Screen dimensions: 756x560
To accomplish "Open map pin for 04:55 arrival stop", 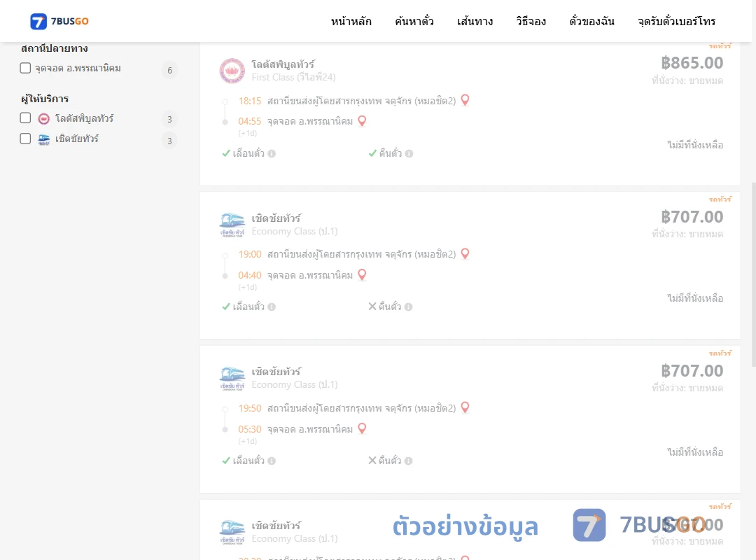I will pyautogui.click(x=362, y=120).
